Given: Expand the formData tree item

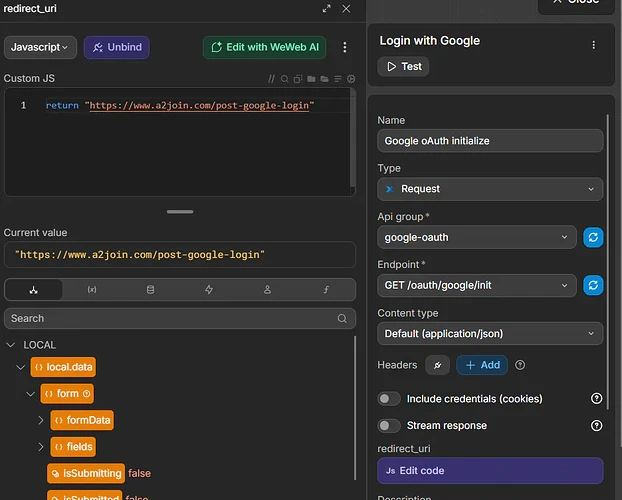Looking at the screenshot, I should 41,420.
